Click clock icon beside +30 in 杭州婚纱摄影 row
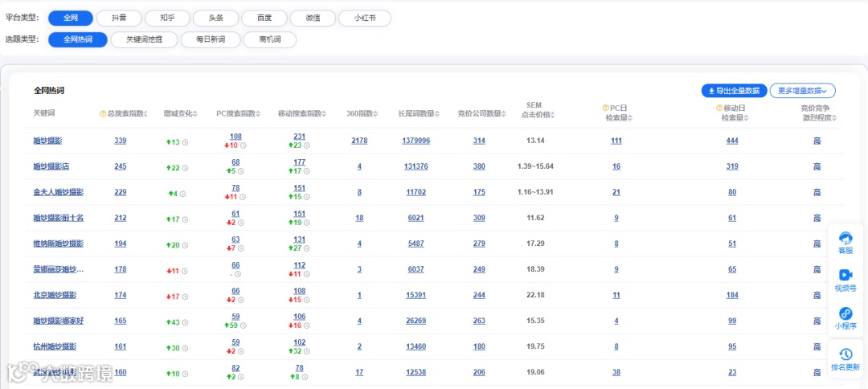This screenshot has height=389, width=868. [185, 349]
